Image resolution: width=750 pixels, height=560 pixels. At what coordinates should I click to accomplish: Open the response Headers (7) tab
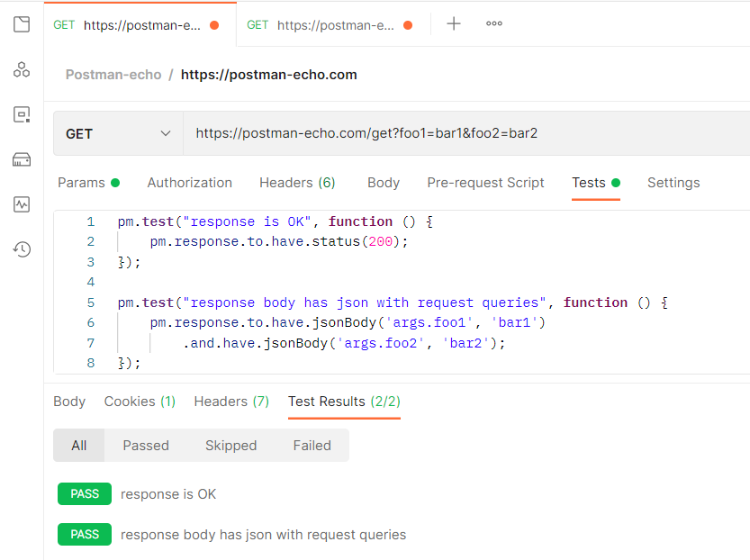tap(231, 402)
